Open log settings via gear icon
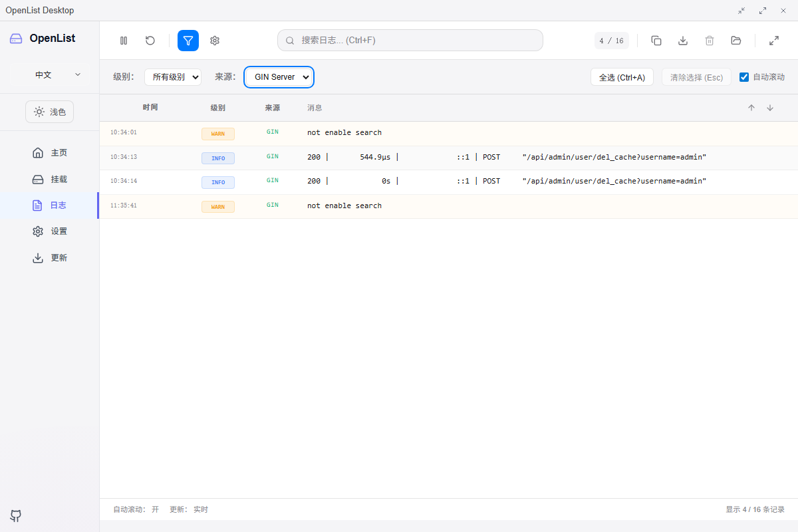 point(214,41)
